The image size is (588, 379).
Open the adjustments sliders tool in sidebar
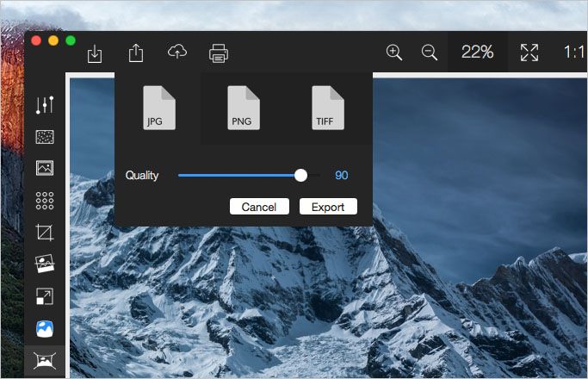click(45, 105)
